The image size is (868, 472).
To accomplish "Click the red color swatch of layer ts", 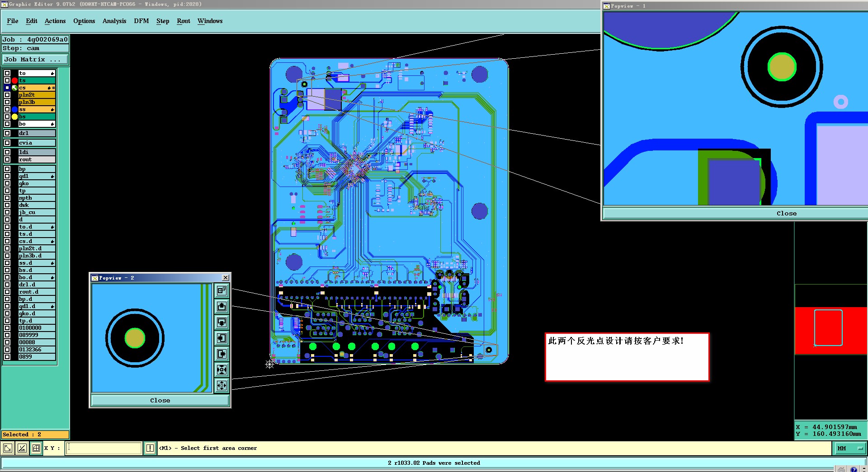I will (14, 80).
